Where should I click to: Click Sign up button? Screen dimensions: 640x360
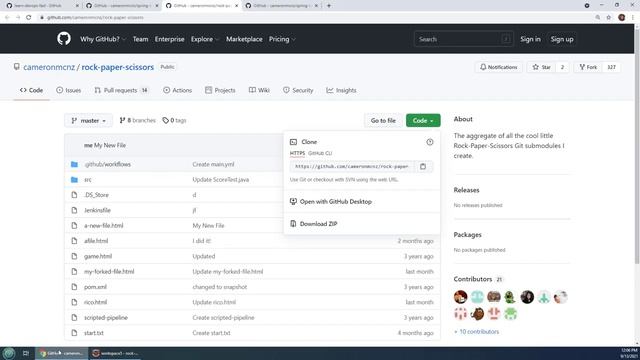[562, 39]
